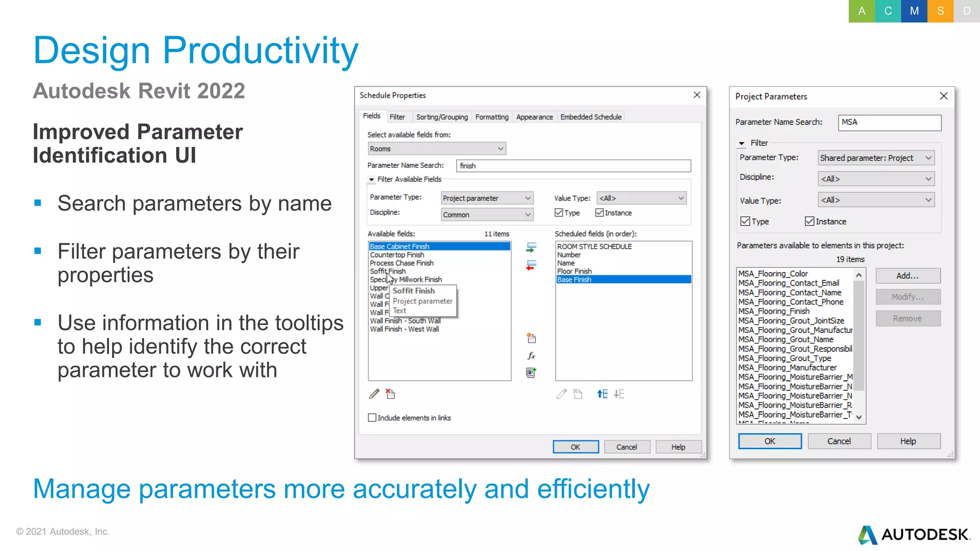Click Help in Project Parameters
The height and width of the screenshot is (551, 980).
tap(908, 441)
